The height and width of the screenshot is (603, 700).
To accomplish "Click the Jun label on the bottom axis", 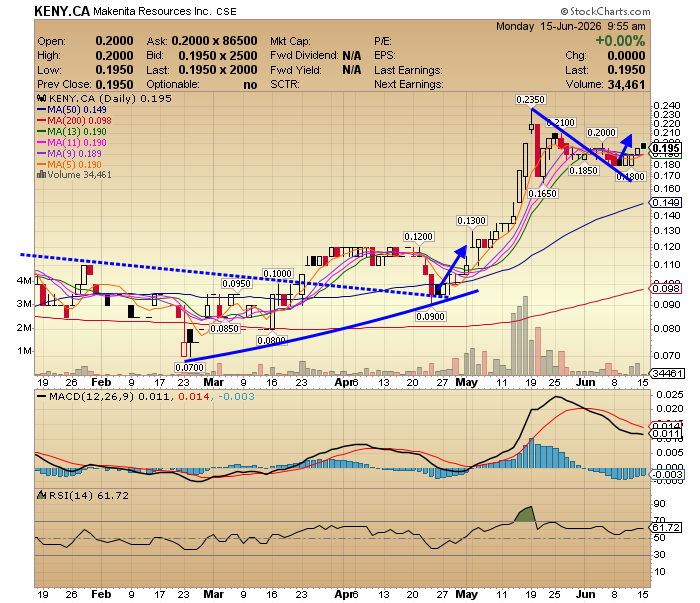I will 585,595.
